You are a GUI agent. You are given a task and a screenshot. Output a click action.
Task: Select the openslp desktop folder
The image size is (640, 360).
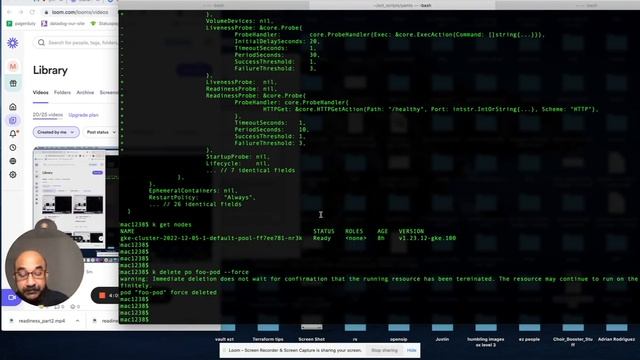(x=399, y=333)
